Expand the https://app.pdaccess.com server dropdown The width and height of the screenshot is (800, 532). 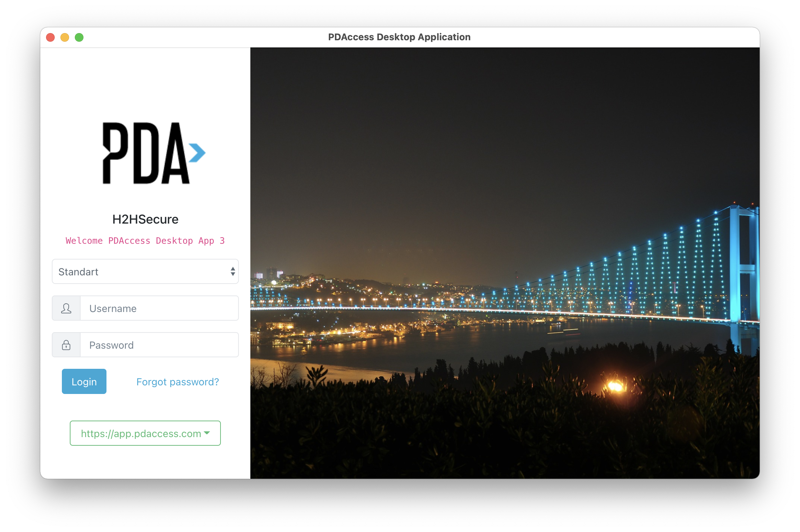coord(141,434)
